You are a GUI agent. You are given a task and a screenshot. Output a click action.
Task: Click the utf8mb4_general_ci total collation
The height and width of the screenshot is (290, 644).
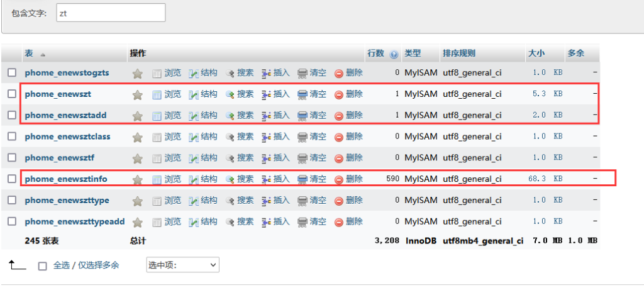tap(483, 241)
